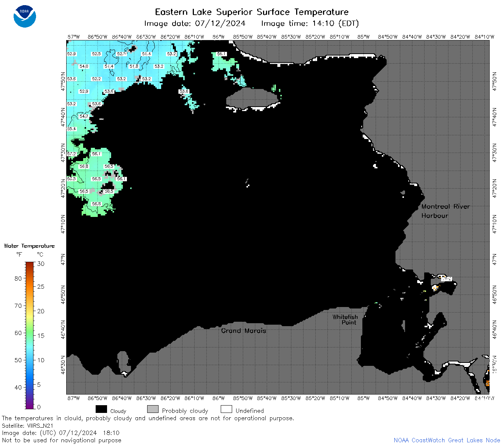504x446 pixels.
Task: Click Not to be used for navigational purpose
Action: pos(61,440)
